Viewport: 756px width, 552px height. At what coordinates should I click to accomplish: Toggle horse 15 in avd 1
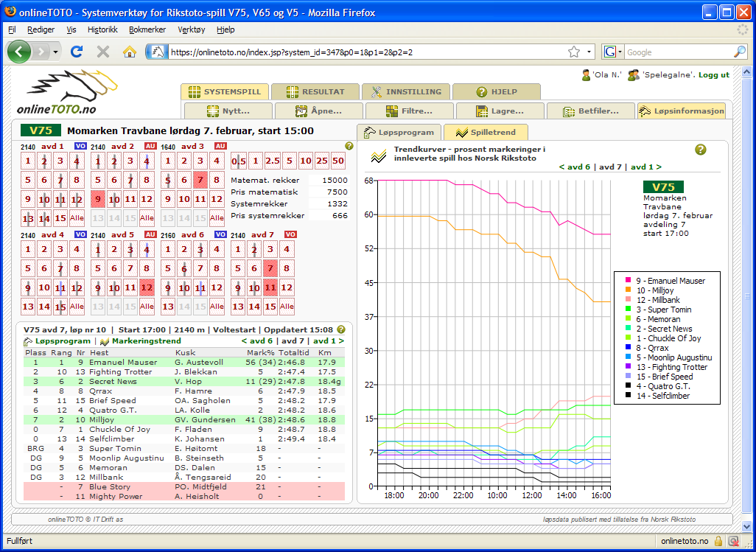click(60, 218)
